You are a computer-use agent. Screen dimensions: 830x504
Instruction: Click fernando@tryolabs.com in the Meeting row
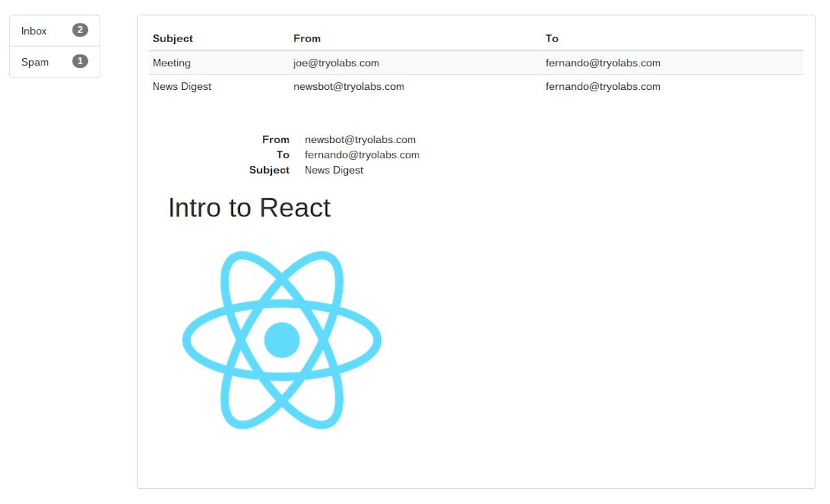[x=603, y=62]
